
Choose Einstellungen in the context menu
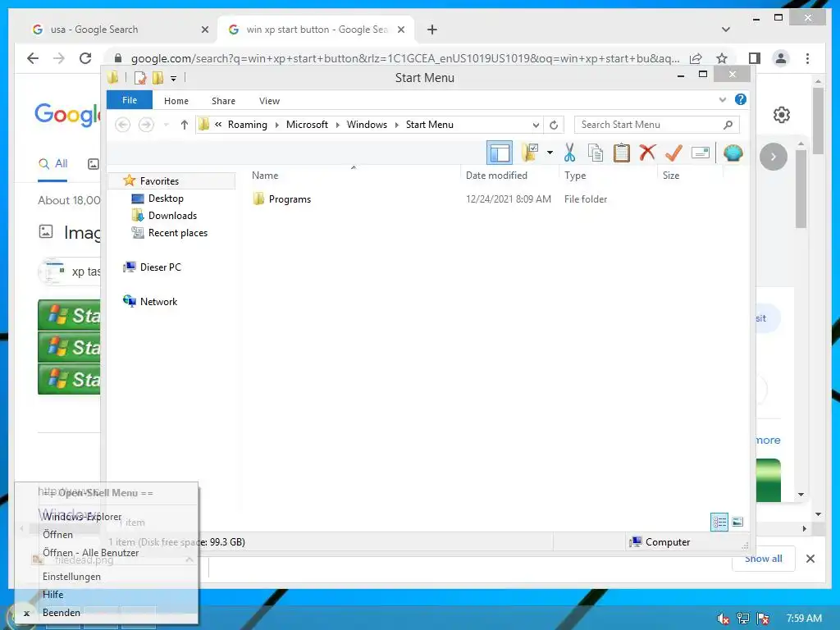[106, 577]
